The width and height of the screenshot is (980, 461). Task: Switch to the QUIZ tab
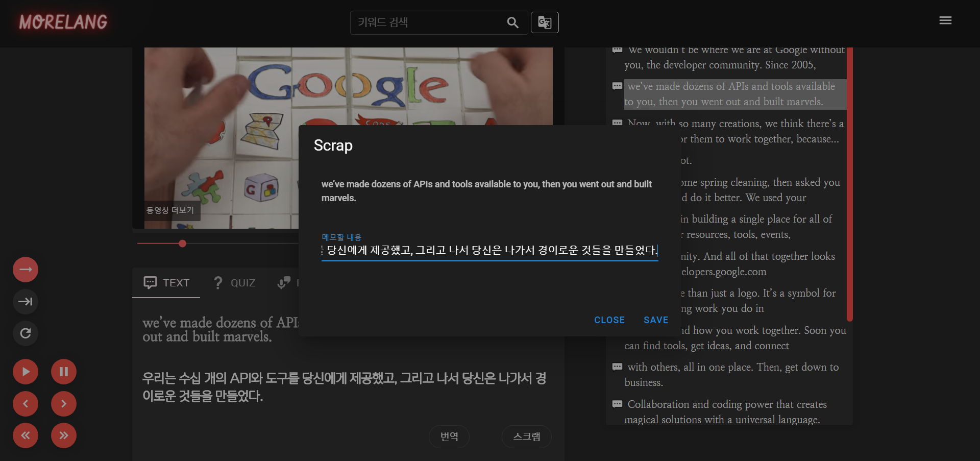[x=234, y=283]
